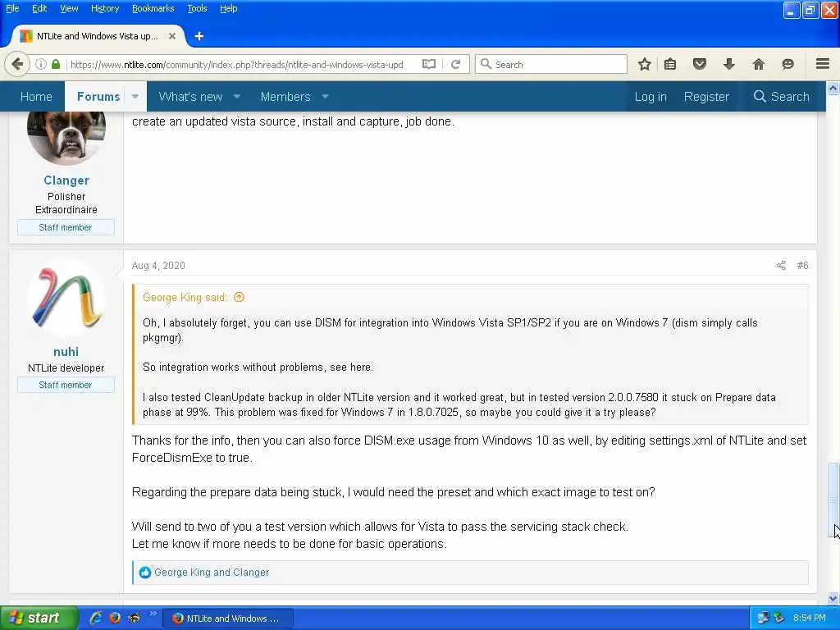Click the 8:54 PM system clock

click(809, 619)
